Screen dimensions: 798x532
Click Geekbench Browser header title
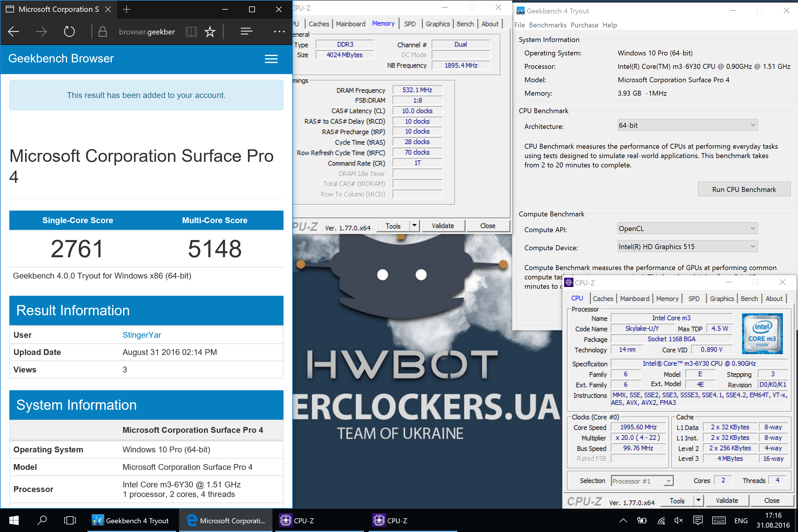(61, 58)
